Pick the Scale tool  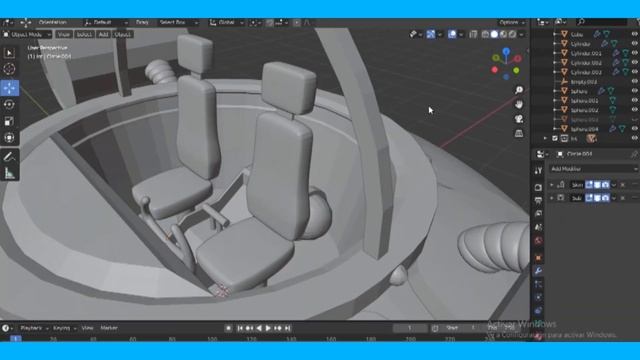[x=9, y=121]
